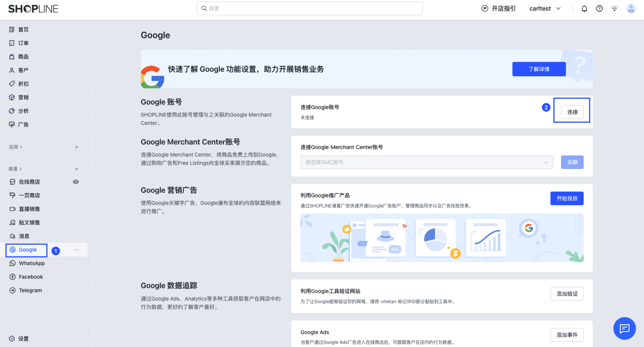Open the help question mark icon

point(599,9)
